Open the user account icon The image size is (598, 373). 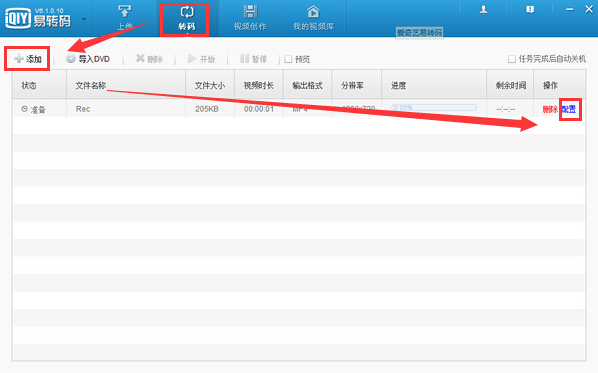(x=483, y=10)
